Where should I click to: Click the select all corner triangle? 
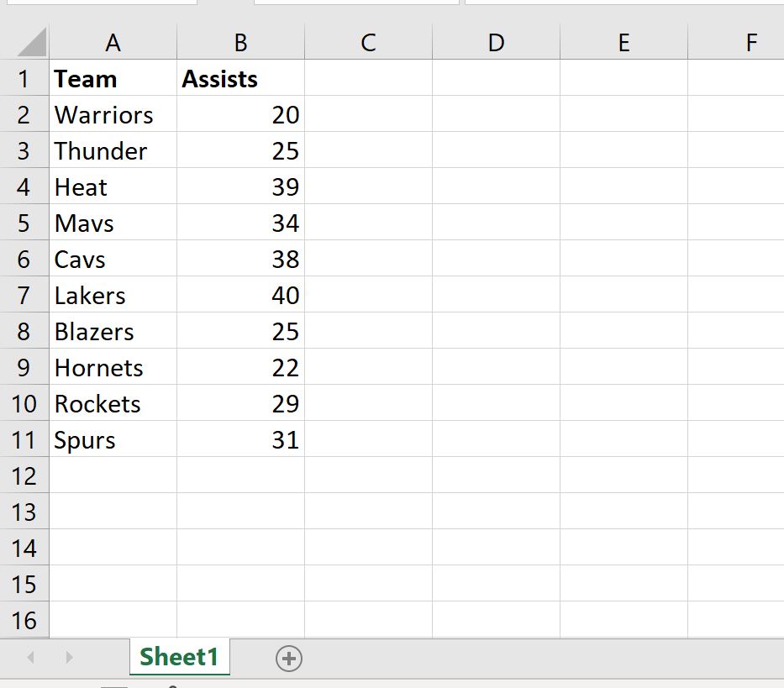coord(32,43)
